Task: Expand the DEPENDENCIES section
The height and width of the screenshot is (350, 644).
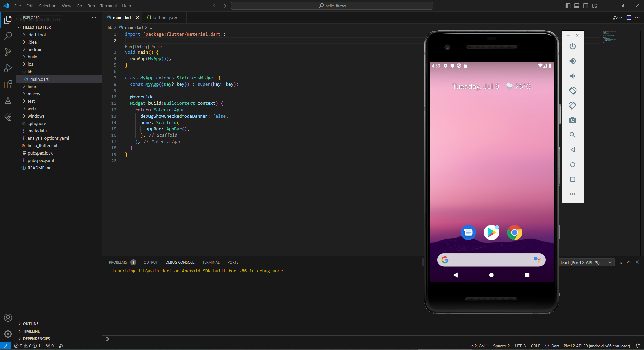Action: 59,339
